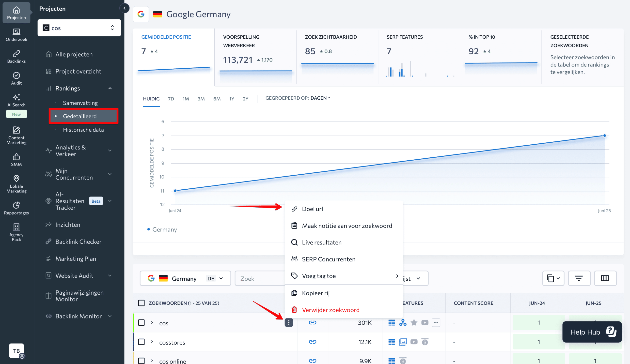
Task: Click the Juni 24 data point on chart
Action: tap(175, 191)
